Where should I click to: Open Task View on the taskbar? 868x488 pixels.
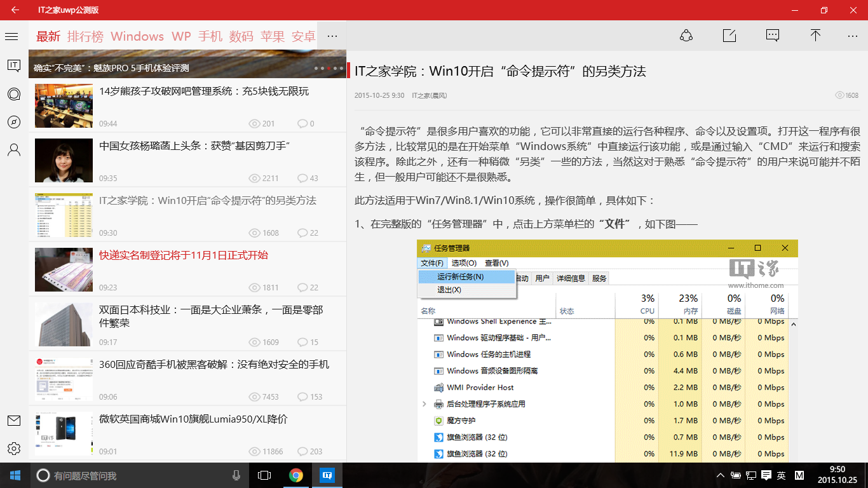264,475
